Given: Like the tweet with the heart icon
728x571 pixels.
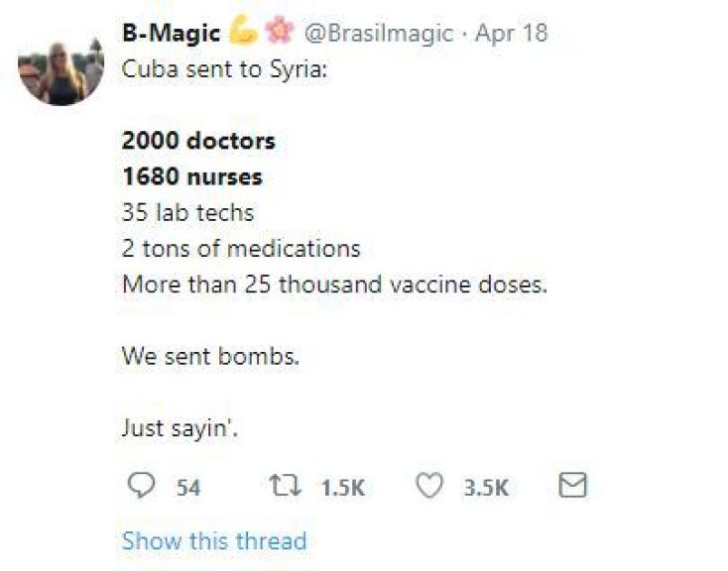Looking at the screenshot, I should (x=428, y=486).
